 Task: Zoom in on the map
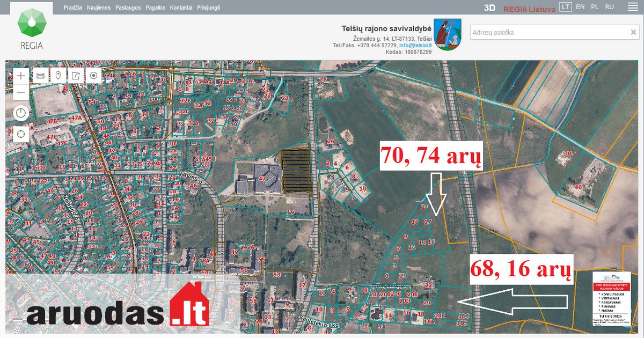(21, 76)
